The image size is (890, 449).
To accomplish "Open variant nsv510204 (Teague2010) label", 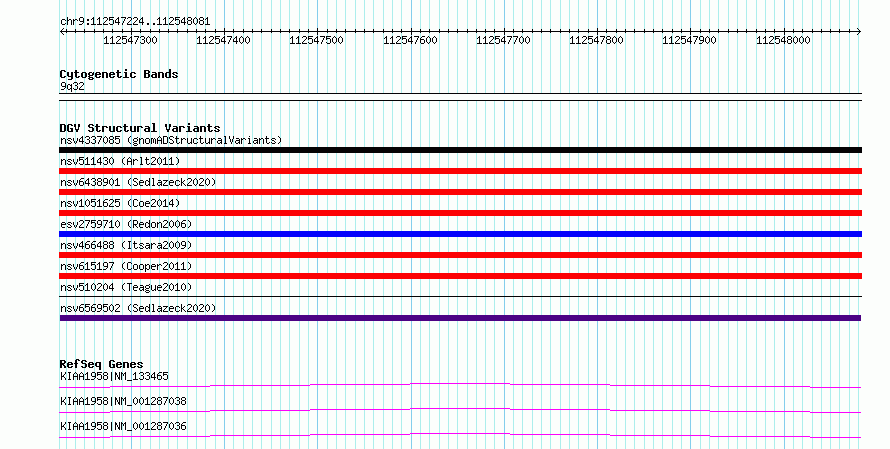I will coord(126,287).
